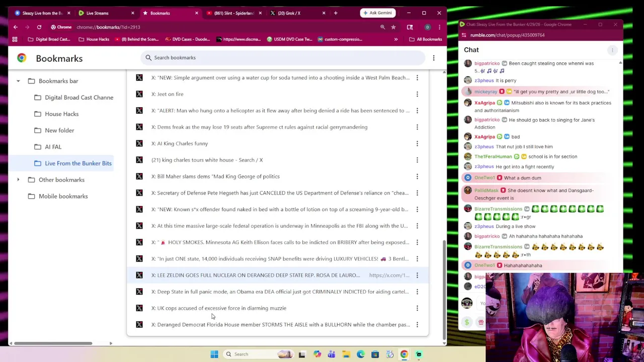Select 'king charles tours white house' bookmark

pyautogui.click(x=278, y=160)
